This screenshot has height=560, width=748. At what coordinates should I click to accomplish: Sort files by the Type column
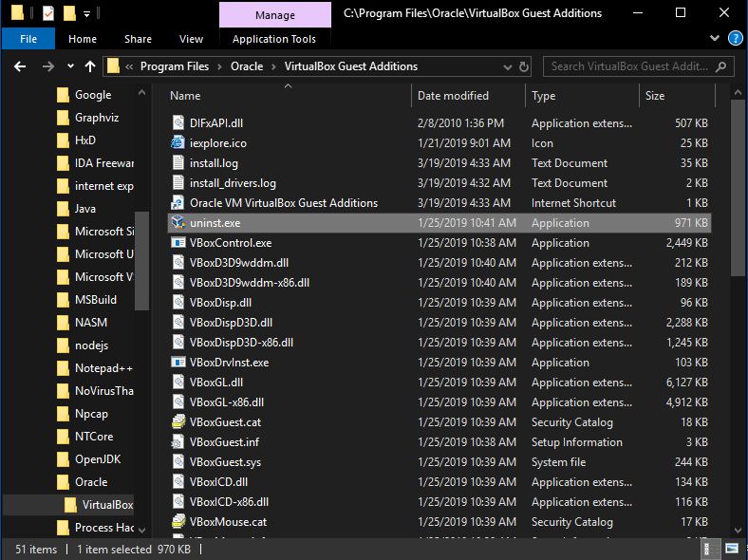click(583, 96)
